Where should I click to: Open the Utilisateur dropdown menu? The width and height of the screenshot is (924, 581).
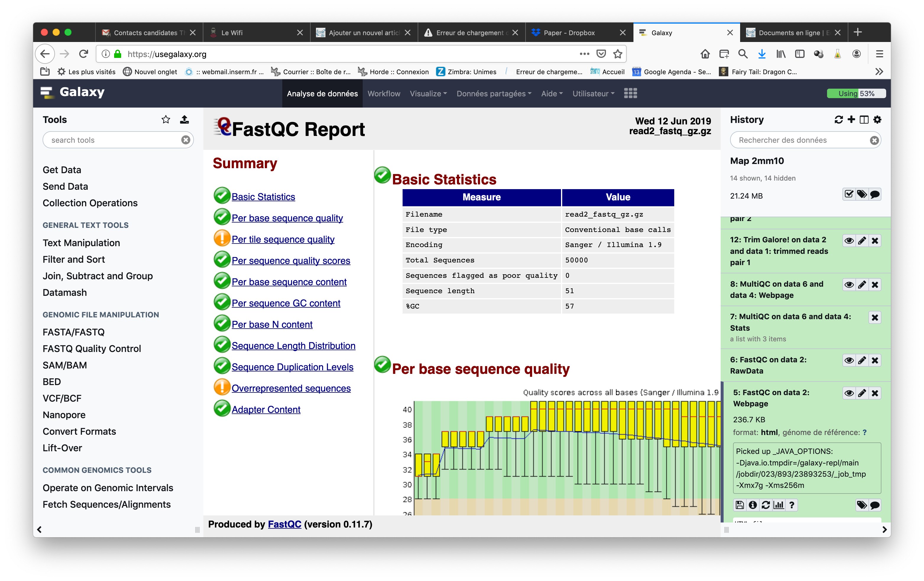point(593,94)
